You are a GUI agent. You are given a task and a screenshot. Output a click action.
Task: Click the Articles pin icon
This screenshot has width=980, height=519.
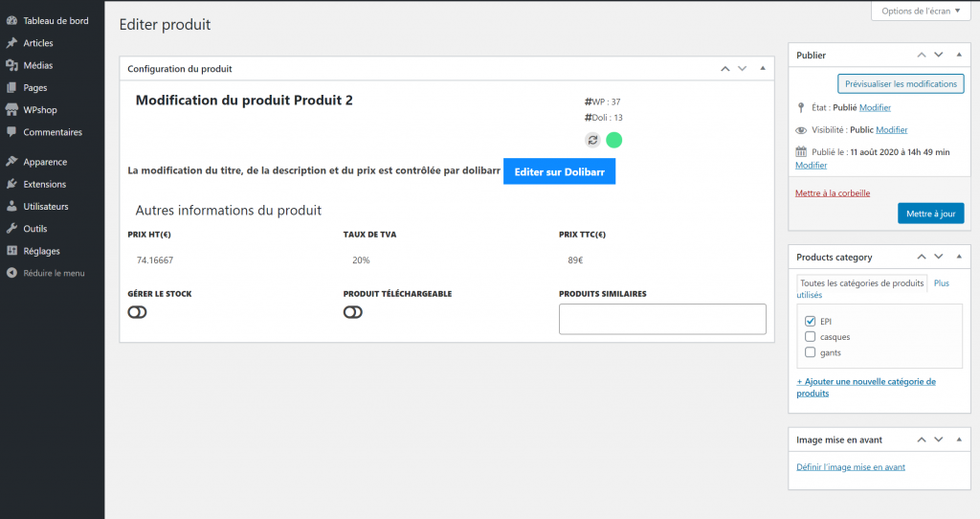pos(11,43)
